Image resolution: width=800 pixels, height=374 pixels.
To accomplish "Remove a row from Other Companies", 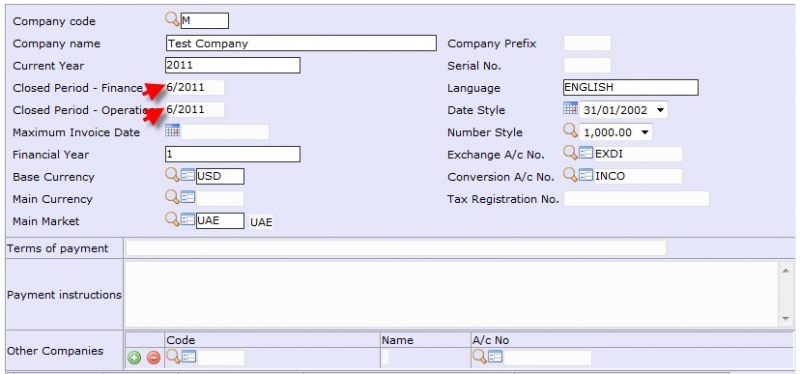I will point(154,358).
